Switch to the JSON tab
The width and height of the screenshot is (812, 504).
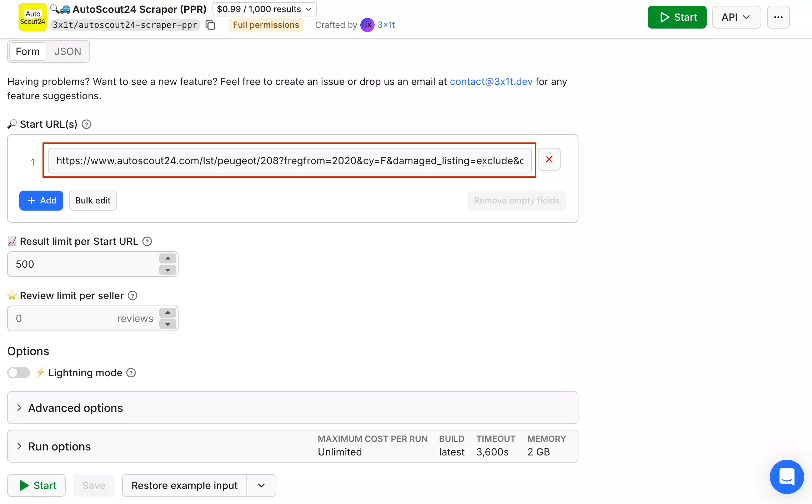click(68, 51)
